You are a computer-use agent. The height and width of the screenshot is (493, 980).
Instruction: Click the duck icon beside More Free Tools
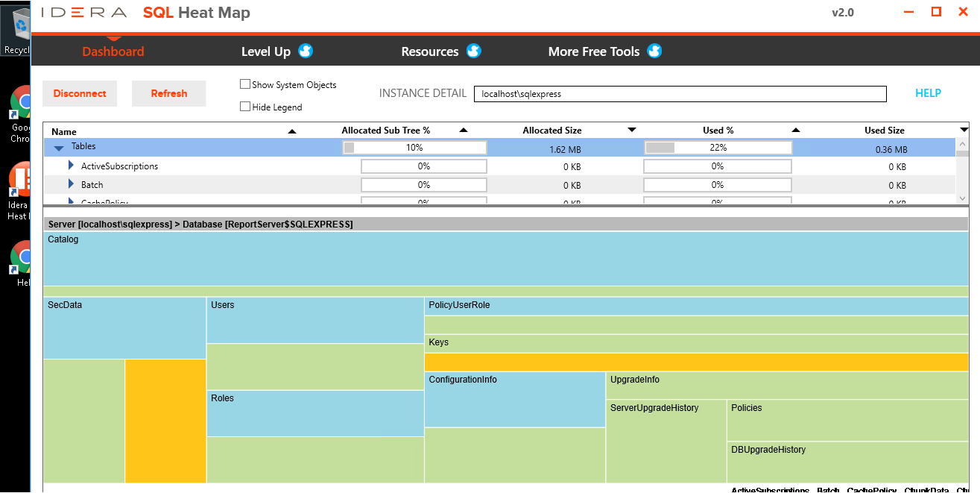(x=654, y=51)
